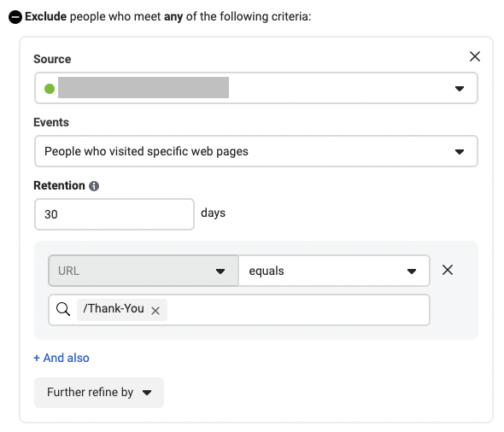Image resolution: width=504 pixels, height=432 pixels.
Task: Close the exclusion criteria card
Action: (x=475, y=56)
